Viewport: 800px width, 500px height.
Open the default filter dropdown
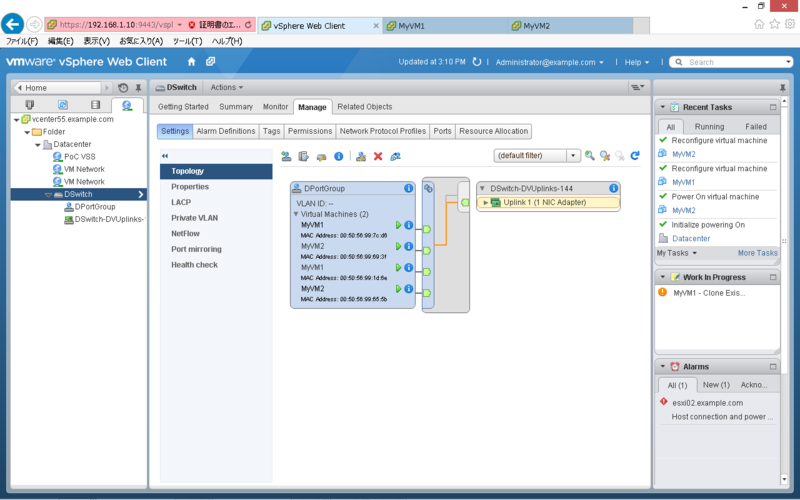coord(573,156)
